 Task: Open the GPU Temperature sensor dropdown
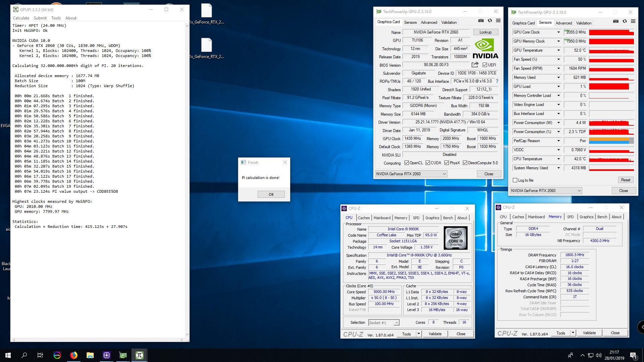[558, 50]
